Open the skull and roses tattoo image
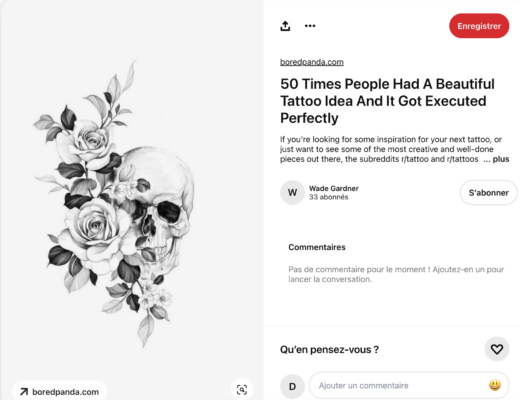Image resolution: width=520 pixels, height=400 pixels. pyautogui.click(x=114, y=203)
